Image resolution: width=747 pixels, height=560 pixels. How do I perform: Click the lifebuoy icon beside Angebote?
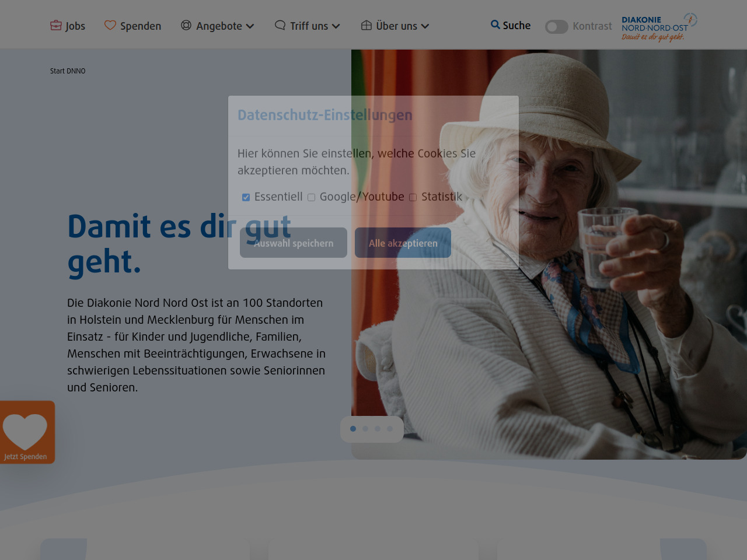tap(186, 25)
